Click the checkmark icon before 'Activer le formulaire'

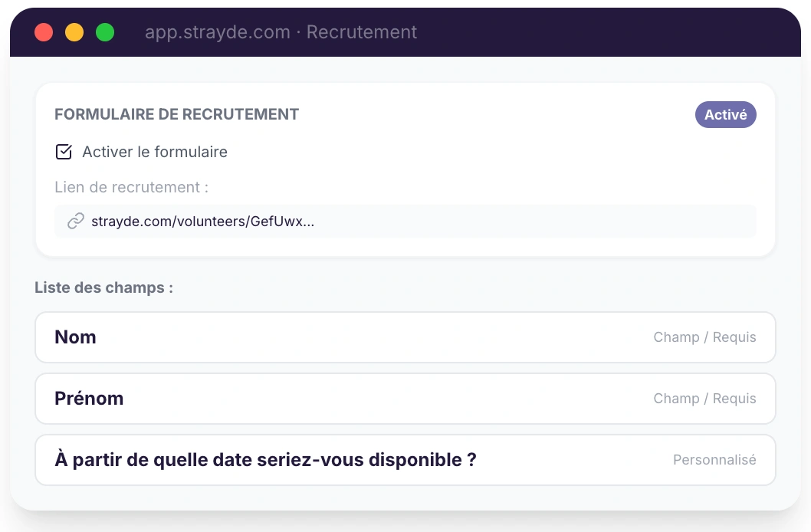[x=63, y=151]
